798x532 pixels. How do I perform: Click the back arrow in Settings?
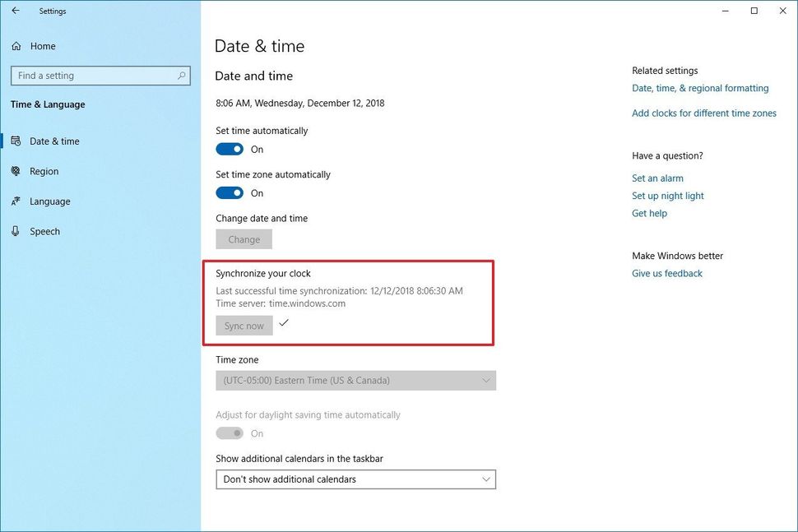(15, 11)
